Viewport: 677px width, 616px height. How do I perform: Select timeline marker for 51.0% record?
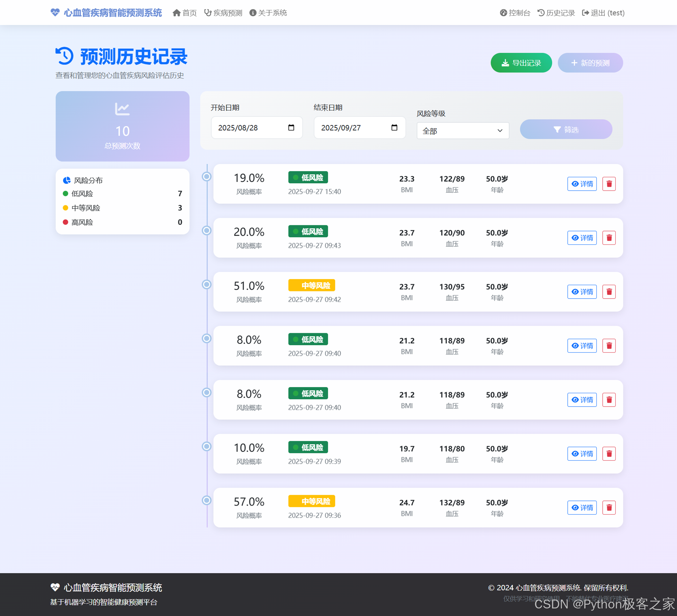tap(207, 285)
